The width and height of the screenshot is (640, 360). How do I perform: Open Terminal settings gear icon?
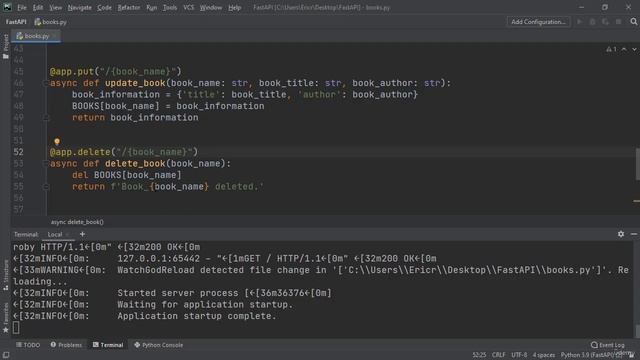click(x=621, y=234)
